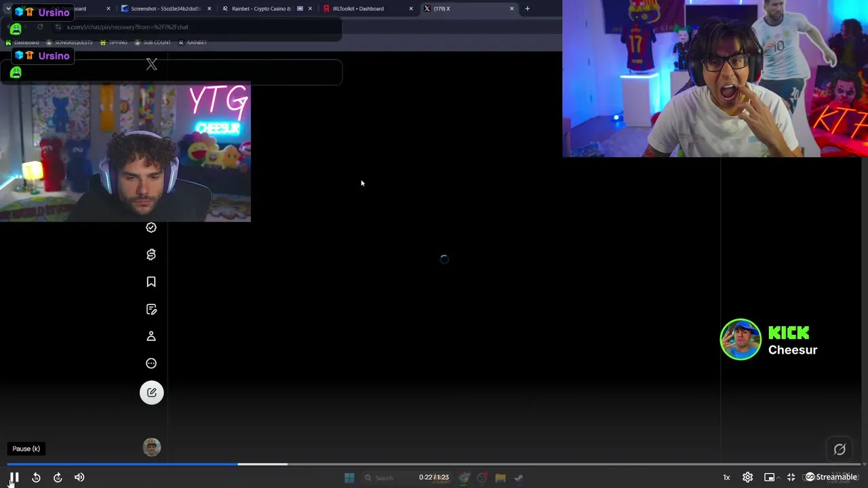Close the Screenshot browser tab
The height and width of the screenshot is (488, 868).
click(x=209, y=9)
